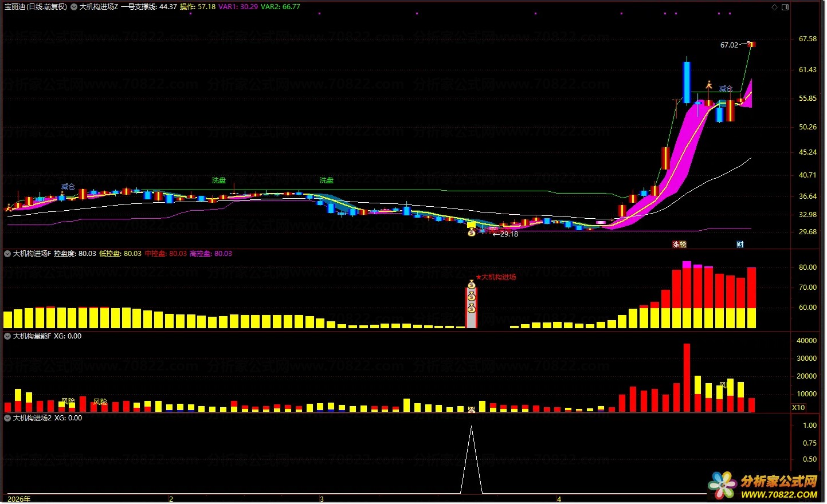Expand the 大机构进场Z indicator dropdown
Viewport: 827px width, 504px height.
75,7
